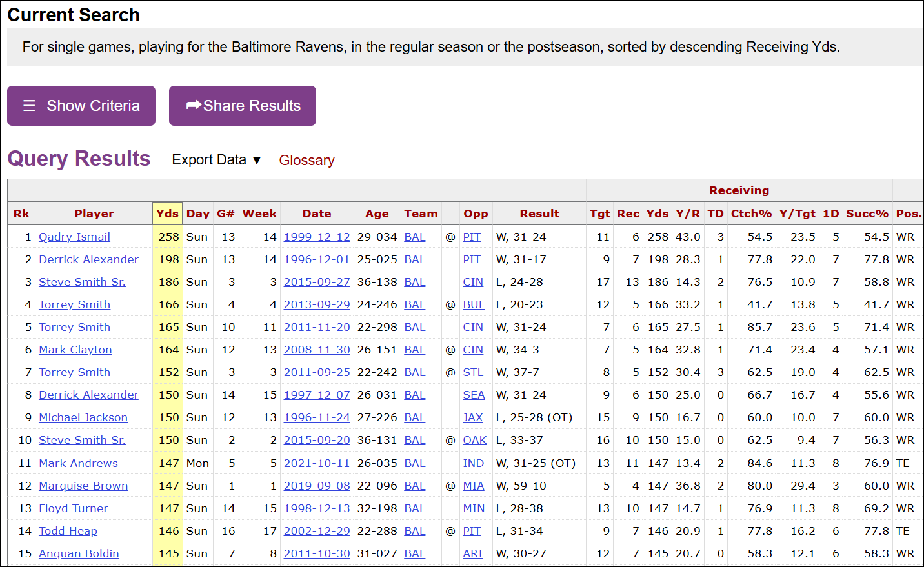Open STL opponent link

[x=473, y=372]
